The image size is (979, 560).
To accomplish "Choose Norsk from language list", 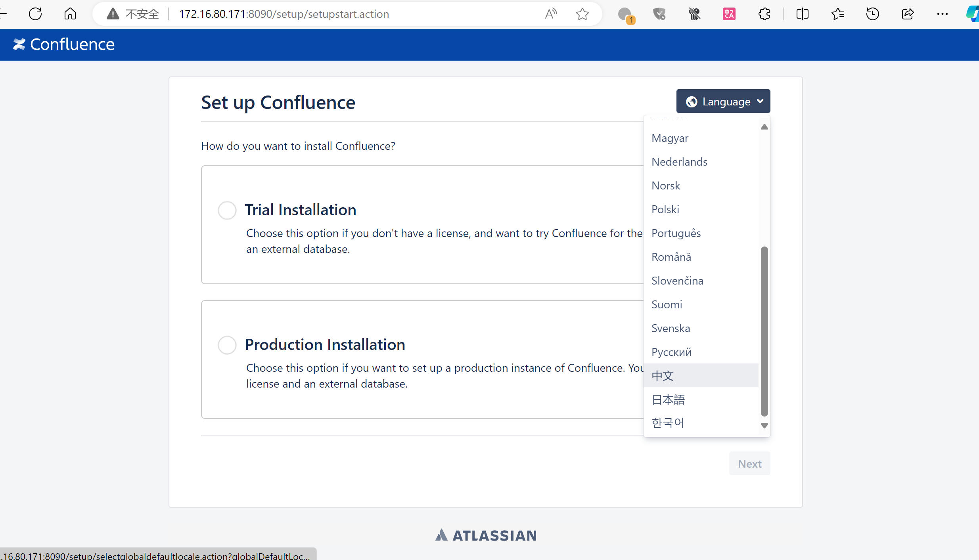I will (701, 185).
